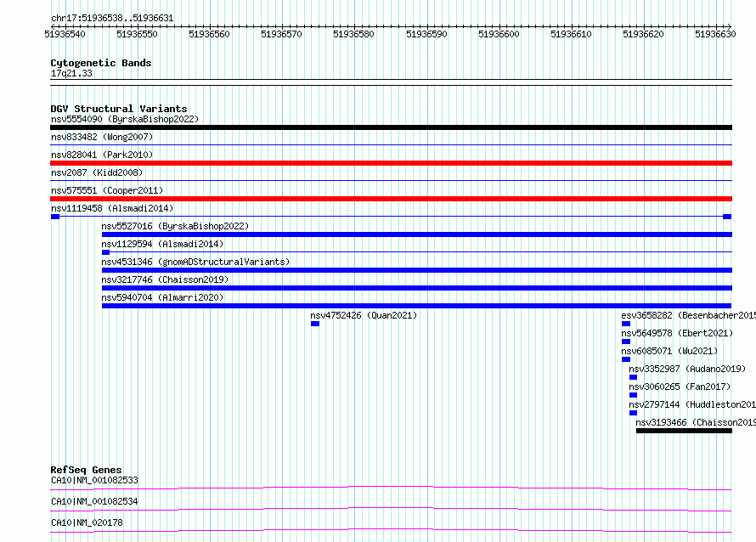Open nsv1129594 (Alsmadi2014) variant label
The image size is (756, 542).
tap(162, 244)
